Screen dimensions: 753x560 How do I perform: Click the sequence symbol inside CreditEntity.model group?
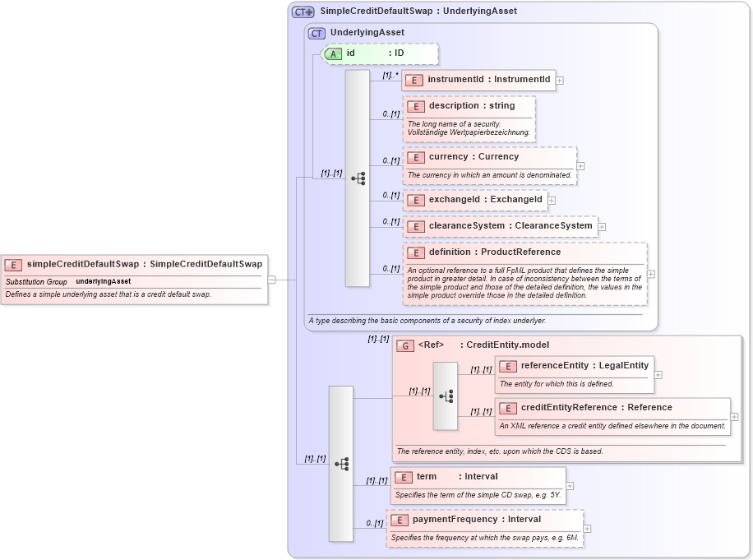(446, 396)
